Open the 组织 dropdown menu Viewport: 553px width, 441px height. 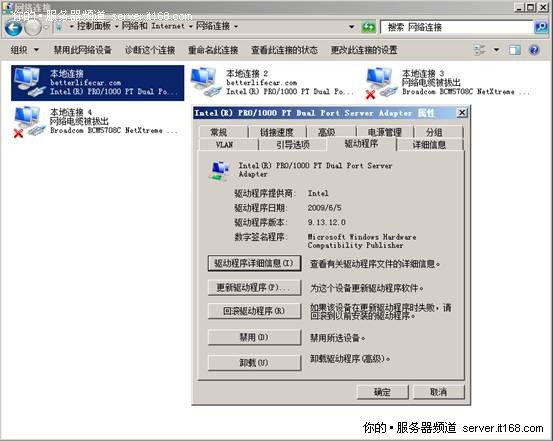pyautogui.click(x=24, y=50)
